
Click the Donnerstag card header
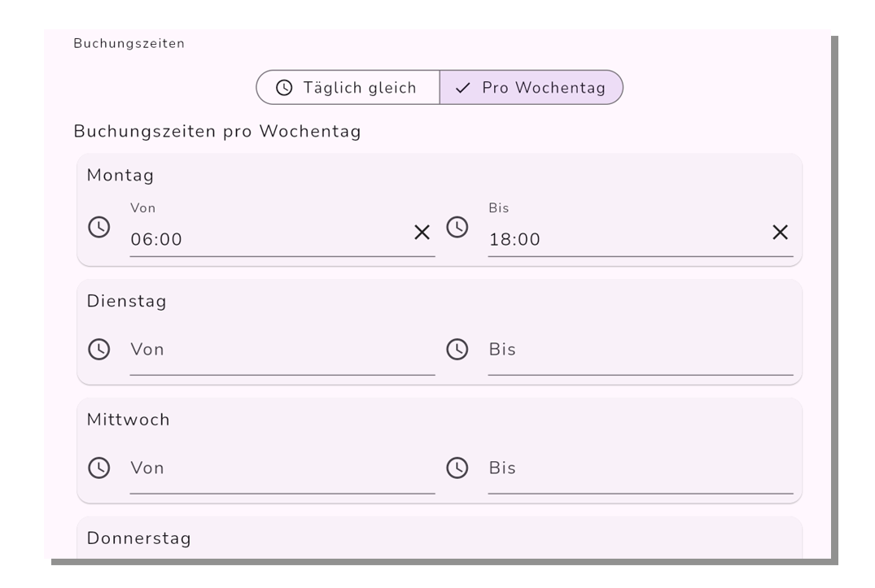pos(139,538)
